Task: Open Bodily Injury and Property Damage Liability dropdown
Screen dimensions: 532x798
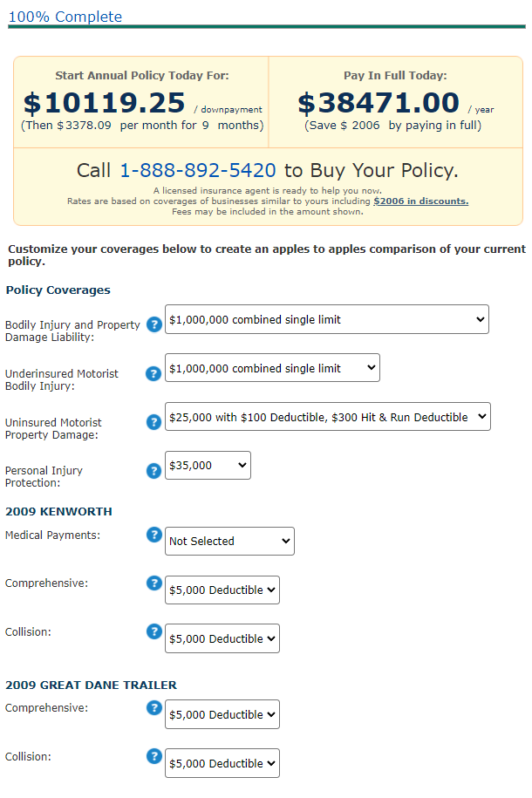Action: (x=327, y=319)
